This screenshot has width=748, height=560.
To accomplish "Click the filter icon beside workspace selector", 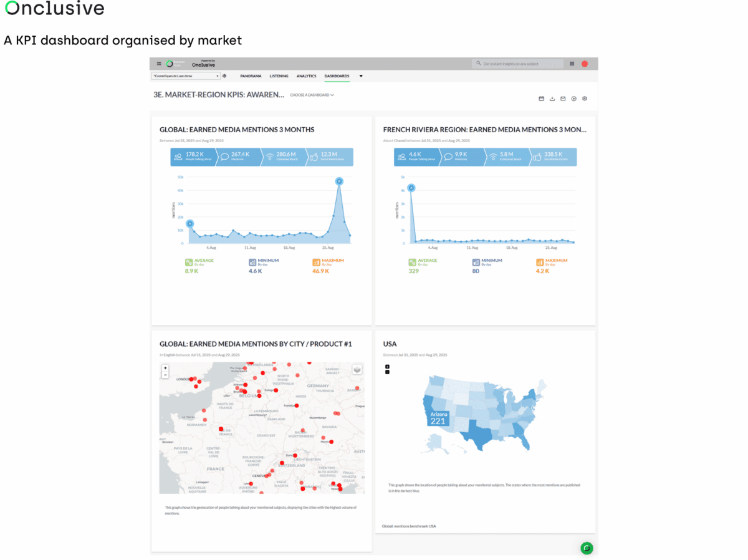I will point(225,75).
